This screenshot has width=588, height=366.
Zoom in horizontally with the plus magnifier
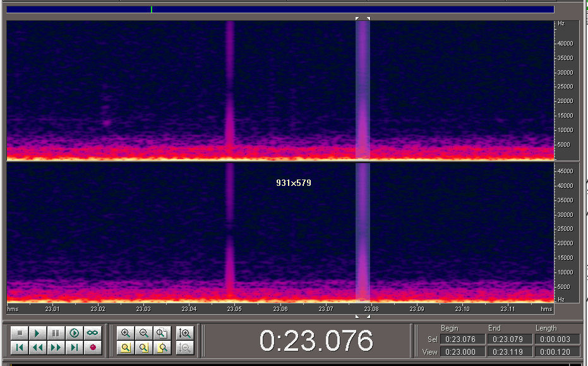126,333
